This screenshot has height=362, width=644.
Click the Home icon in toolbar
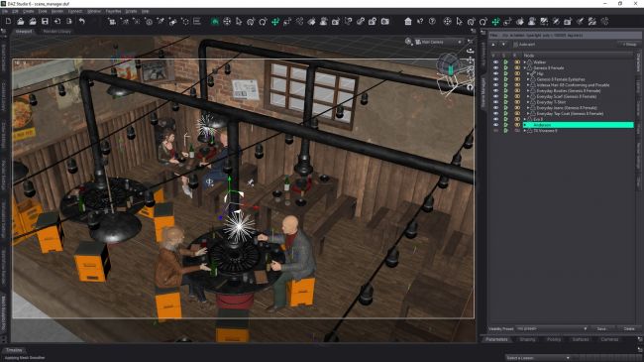coord(408,22)
